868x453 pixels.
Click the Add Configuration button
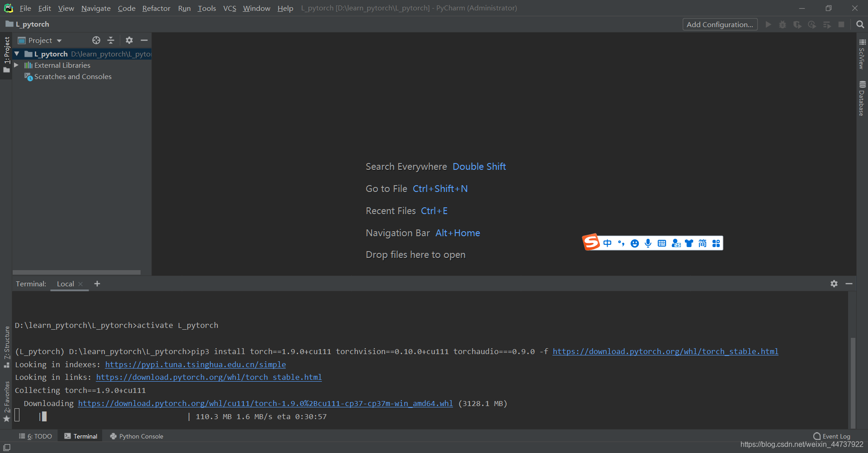720,24
